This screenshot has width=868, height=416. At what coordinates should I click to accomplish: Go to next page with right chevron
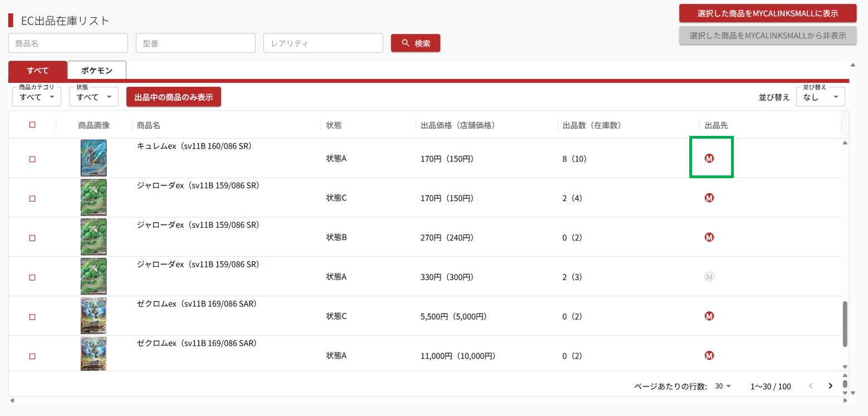click(x=831, y=386)
